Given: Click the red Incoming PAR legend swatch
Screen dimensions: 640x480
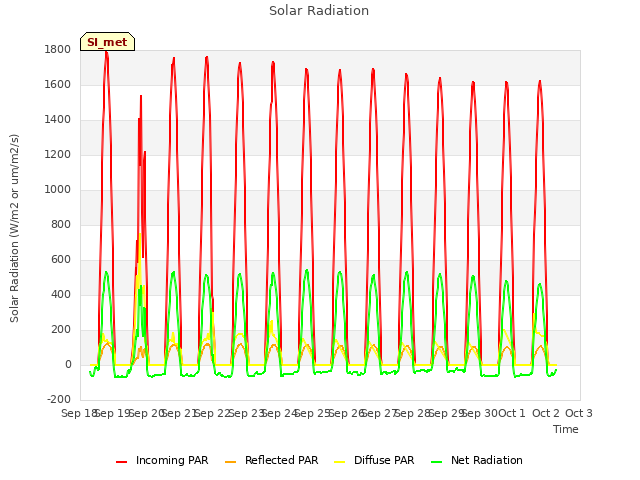Looking at the screenshot, I should 122,461.
